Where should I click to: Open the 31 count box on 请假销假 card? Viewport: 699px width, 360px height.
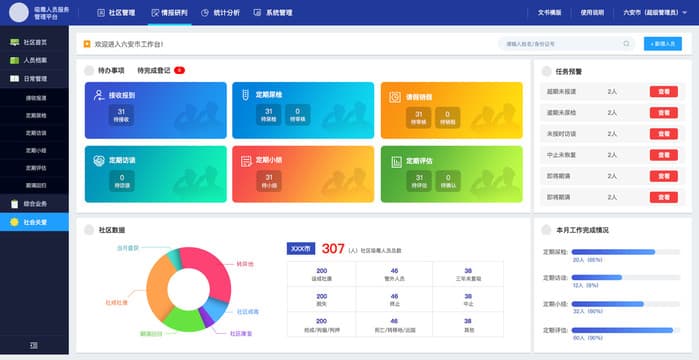419,118
